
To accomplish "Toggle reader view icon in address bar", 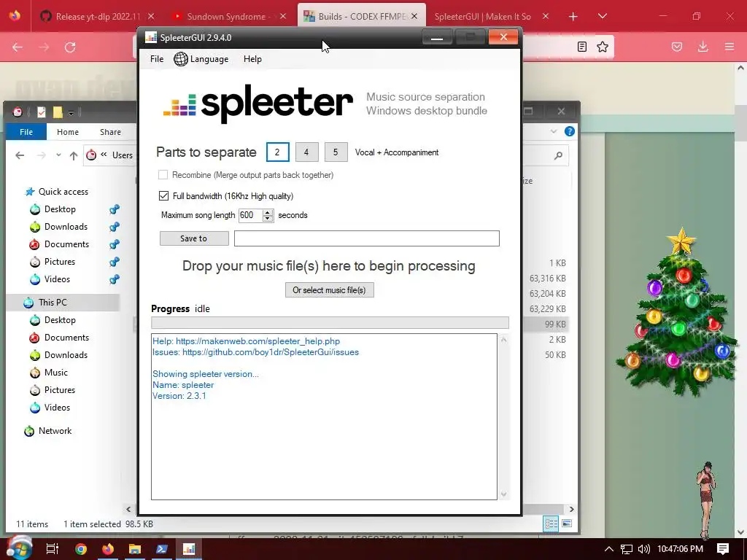I will click(x=581, y=47).
